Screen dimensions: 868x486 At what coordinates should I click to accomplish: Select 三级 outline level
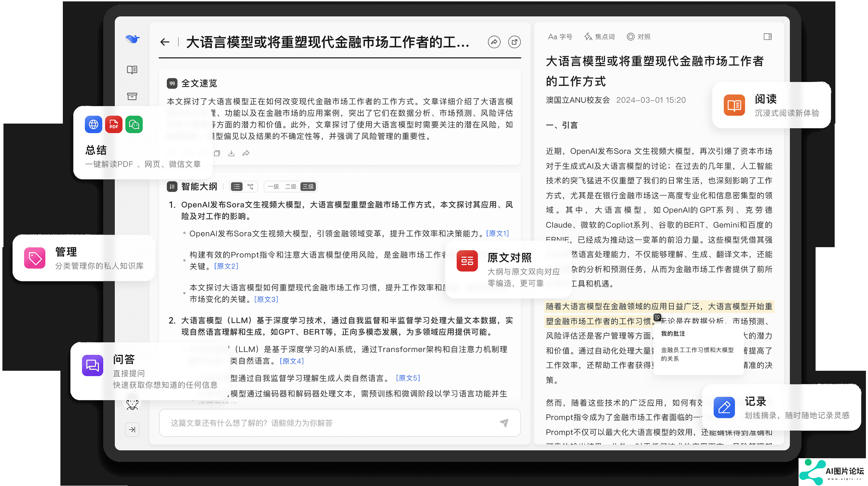click(308, 186)
